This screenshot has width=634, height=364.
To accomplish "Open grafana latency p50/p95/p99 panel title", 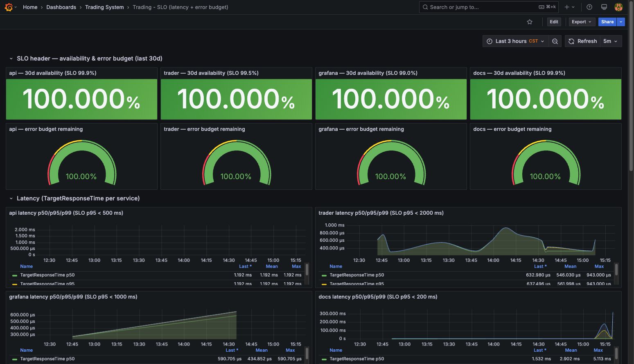I will click(x=73, y=297).
